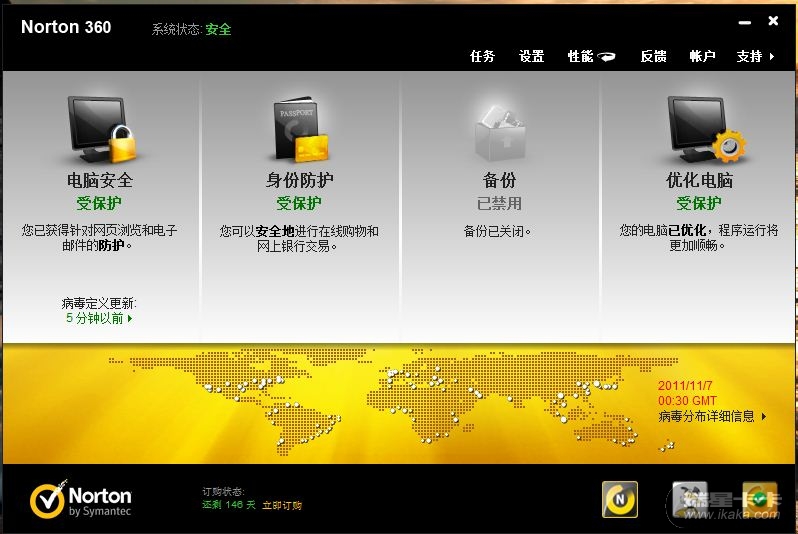Click the gray family figures icon at bottom
798x534 pixels.
coord(690,499)
